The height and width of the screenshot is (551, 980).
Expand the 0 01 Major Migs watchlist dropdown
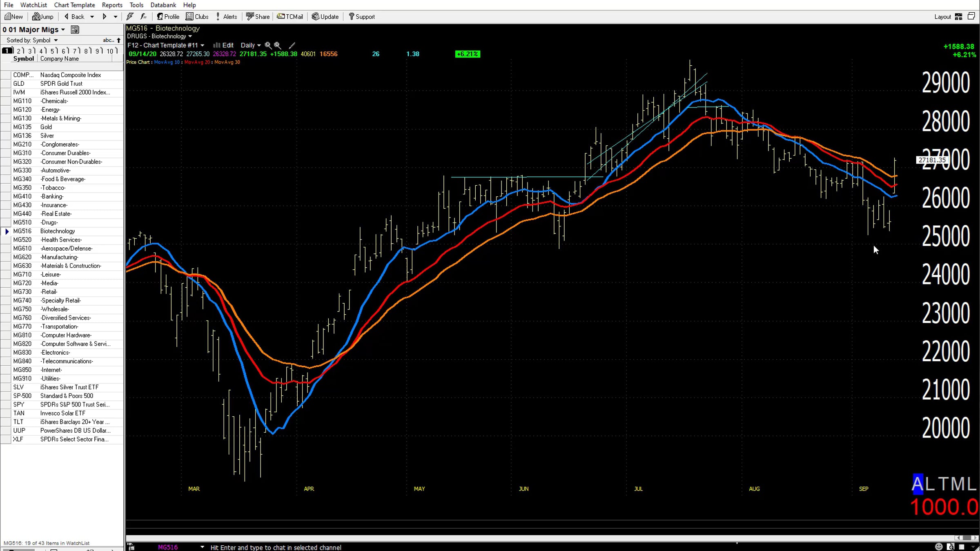[63, 30]
